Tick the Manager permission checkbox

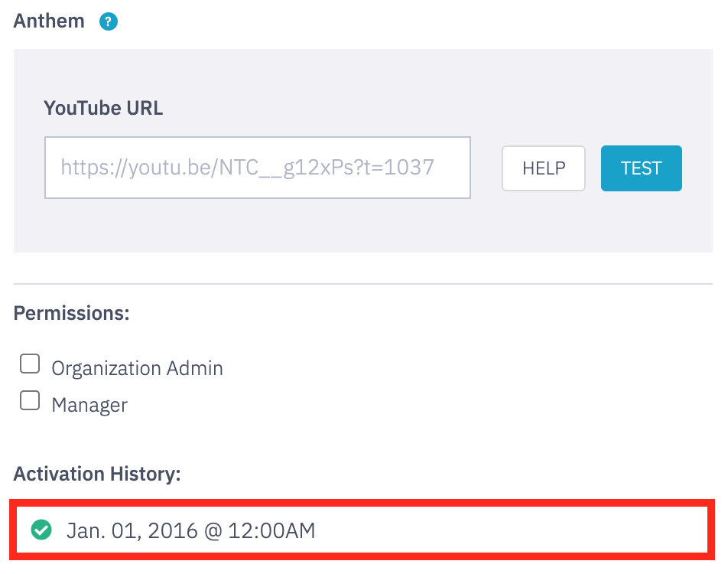[x=30, y=400]
